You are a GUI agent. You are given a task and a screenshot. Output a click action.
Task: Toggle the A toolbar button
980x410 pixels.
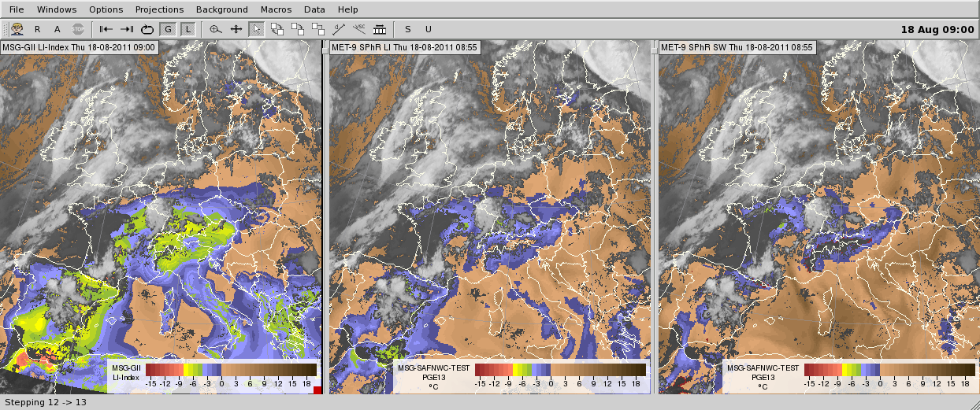[x=58, y=29]
